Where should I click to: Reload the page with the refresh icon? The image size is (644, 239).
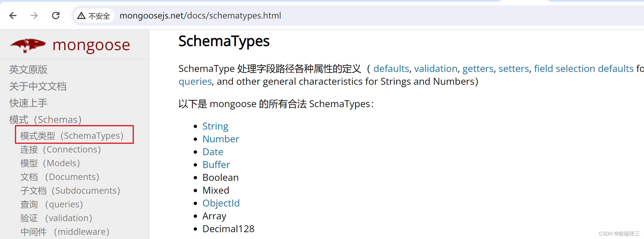56,16
